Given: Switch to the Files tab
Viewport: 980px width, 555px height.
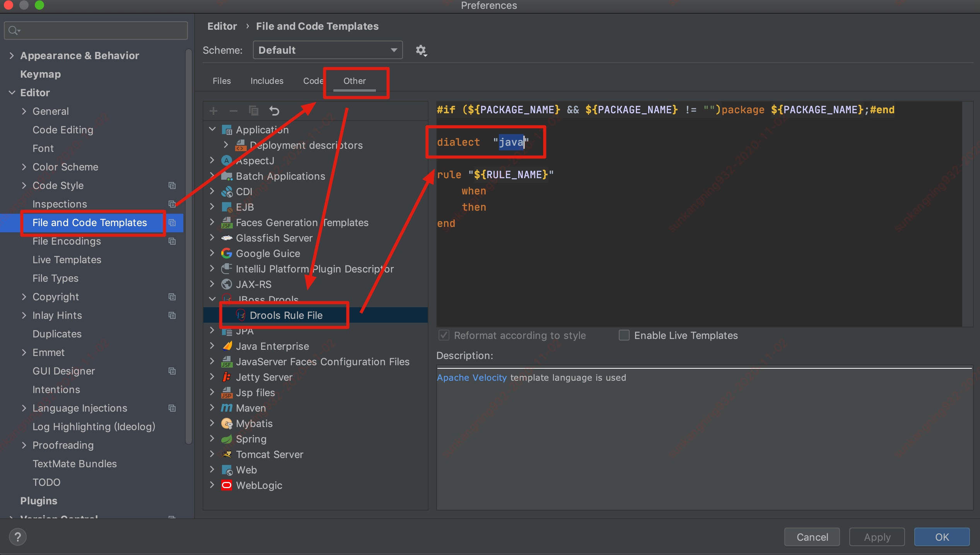Looking at the screenshot, I should (222, 81).
